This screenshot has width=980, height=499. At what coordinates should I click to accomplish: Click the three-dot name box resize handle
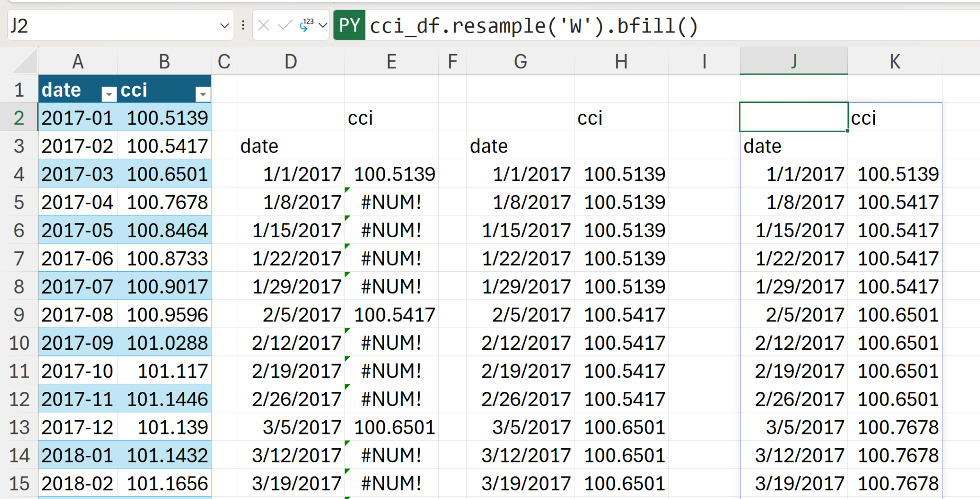(x=243, y=25)
